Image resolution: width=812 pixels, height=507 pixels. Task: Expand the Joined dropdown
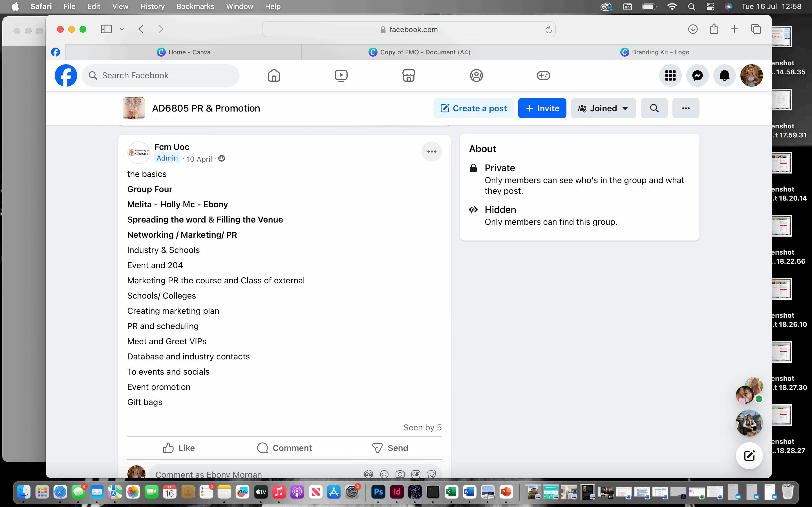pyautogui.click(x=603, y=108)
